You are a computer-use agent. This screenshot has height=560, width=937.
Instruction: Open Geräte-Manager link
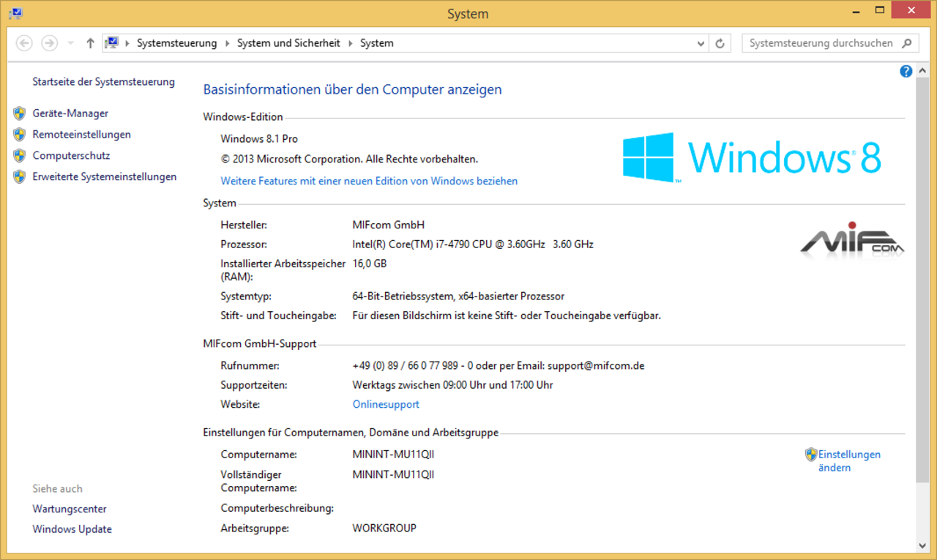(70, 113)
